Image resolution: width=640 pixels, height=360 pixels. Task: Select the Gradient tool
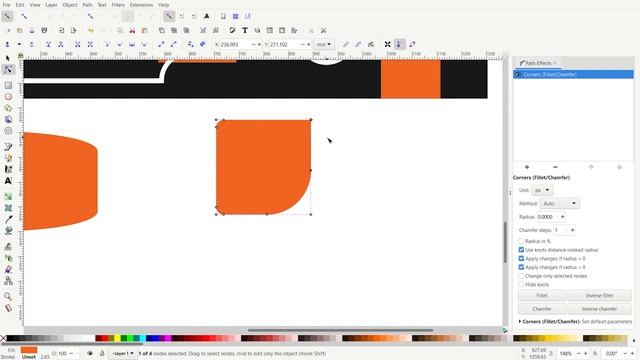point(8,196)
